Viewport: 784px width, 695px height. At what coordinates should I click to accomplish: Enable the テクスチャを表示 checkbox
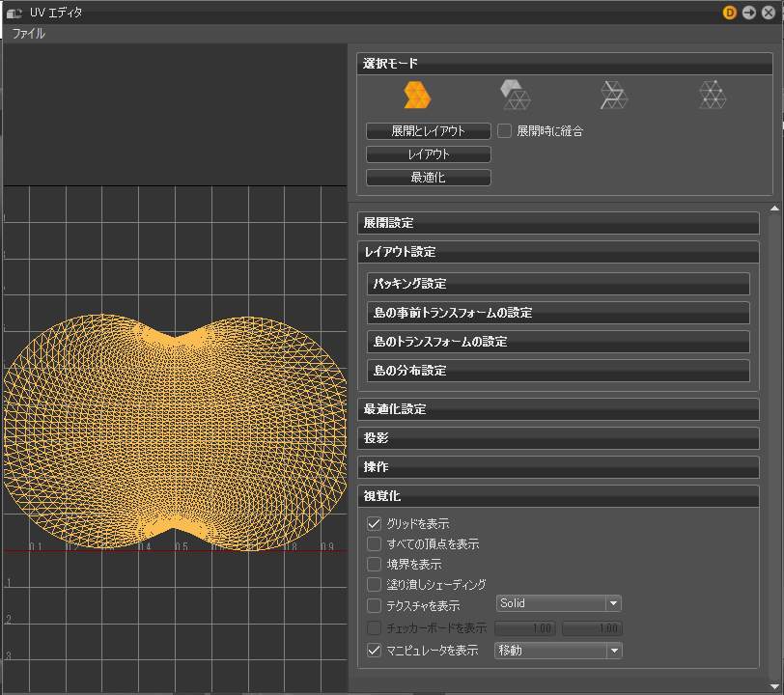pos(374,605)
